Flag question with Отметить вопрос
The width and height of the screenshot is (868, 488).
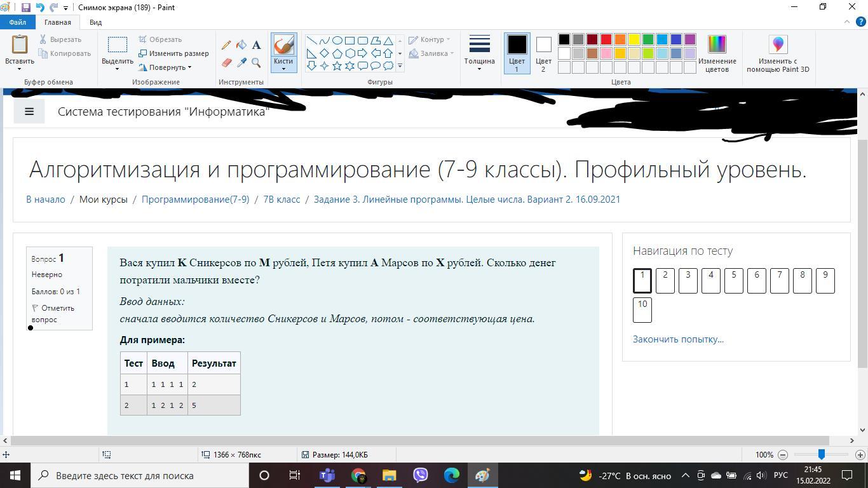(53, 314)
